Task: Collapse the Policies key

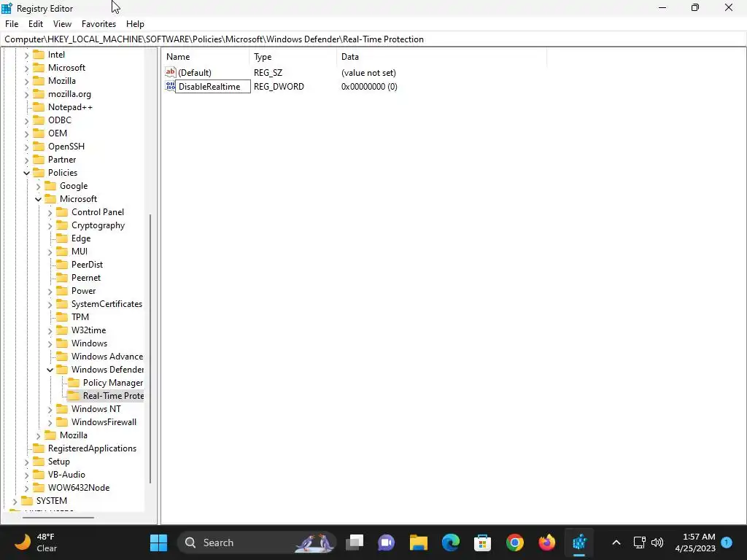Action: pyautogui.click(x=27, y=173)
